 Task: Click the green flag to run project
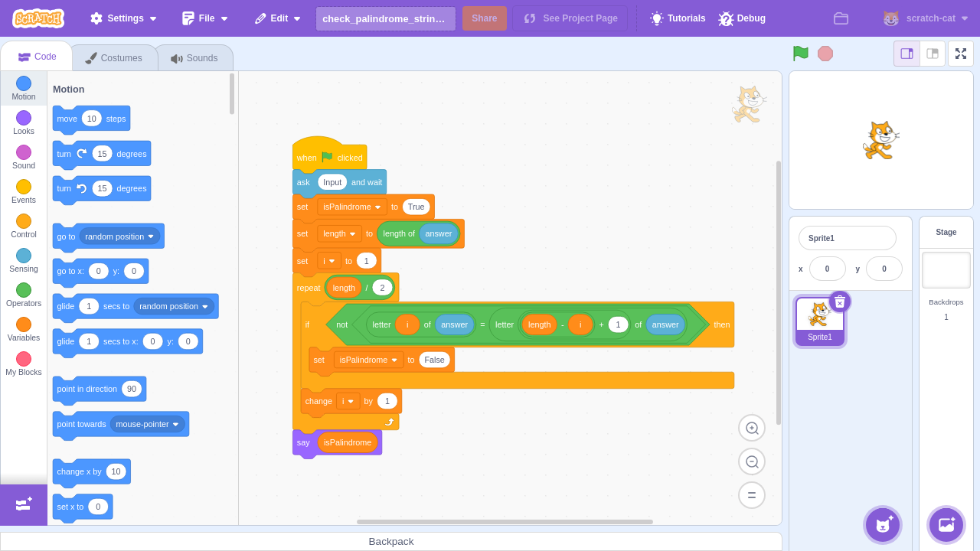pyautogui.click(x=801, y=53)
